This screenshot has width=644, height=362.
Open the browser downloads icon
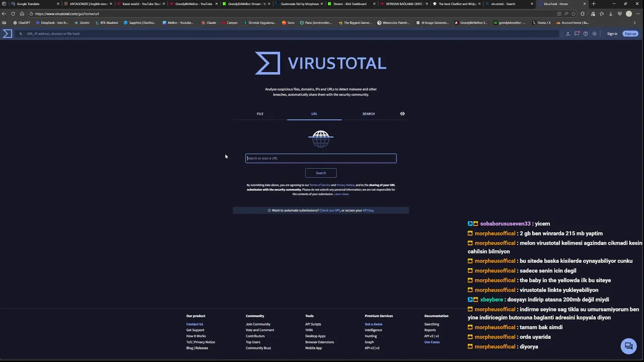coord(610,14)
